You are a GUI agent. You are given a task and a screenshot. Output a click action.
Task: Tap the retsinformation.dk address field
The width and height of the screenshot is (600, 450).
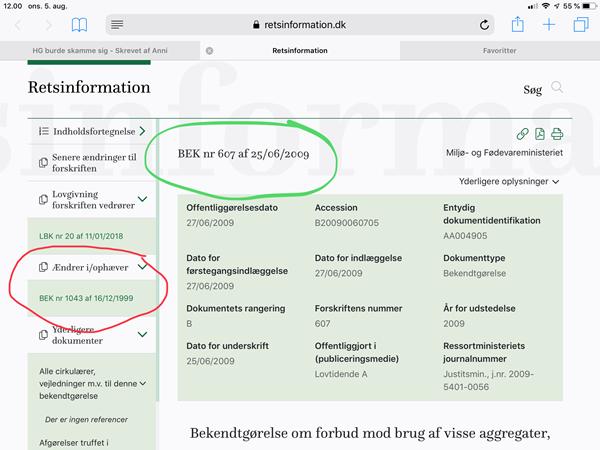tap(300, 24)
